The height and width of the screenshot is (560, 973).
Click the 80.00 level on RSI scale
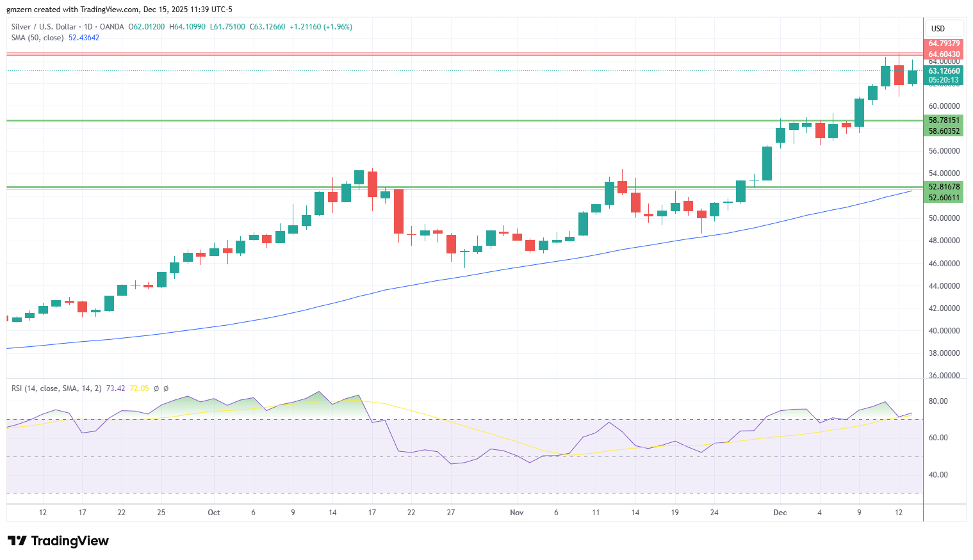[938, 401]
